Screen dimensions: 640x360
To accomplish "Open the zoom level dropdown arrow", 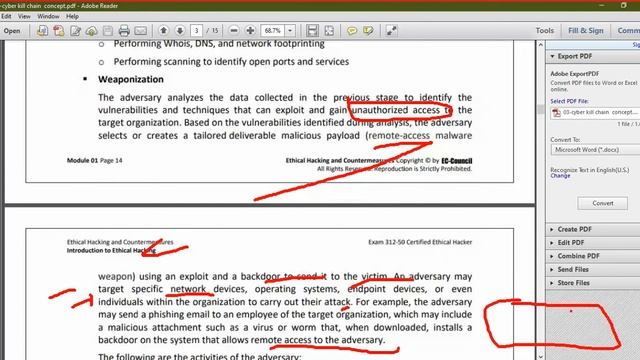I will click(x=290, y=31).
